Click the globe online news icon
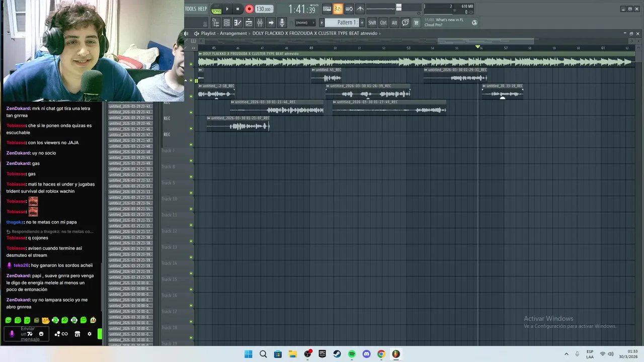Screen dimensions: 644x362 pos(474,23)
